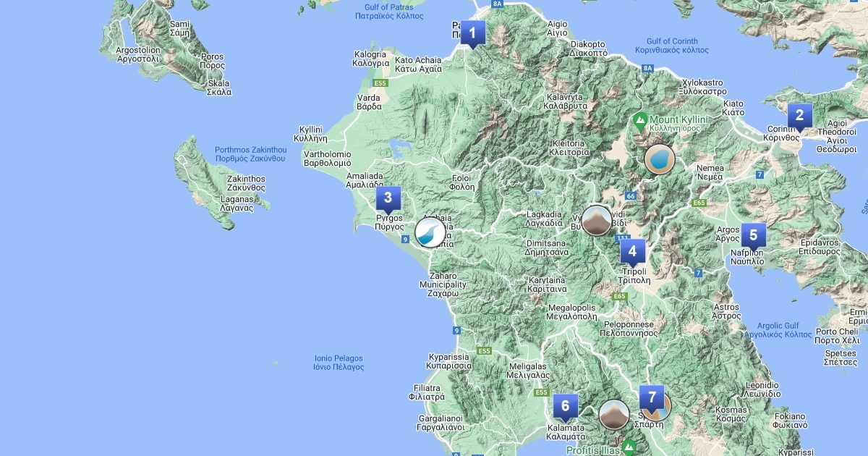Click the Megalopolis town label
The image size is (868, 456).
click(572, 311)
